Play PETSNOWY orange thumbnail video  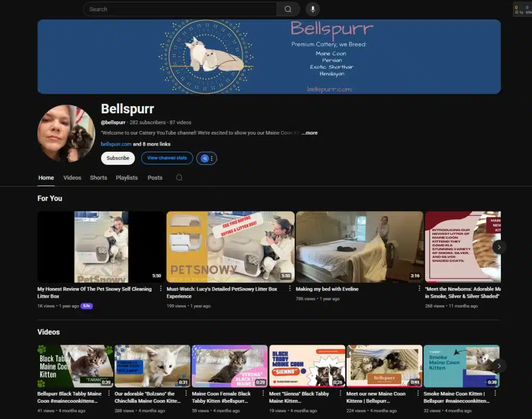point(230,247)
